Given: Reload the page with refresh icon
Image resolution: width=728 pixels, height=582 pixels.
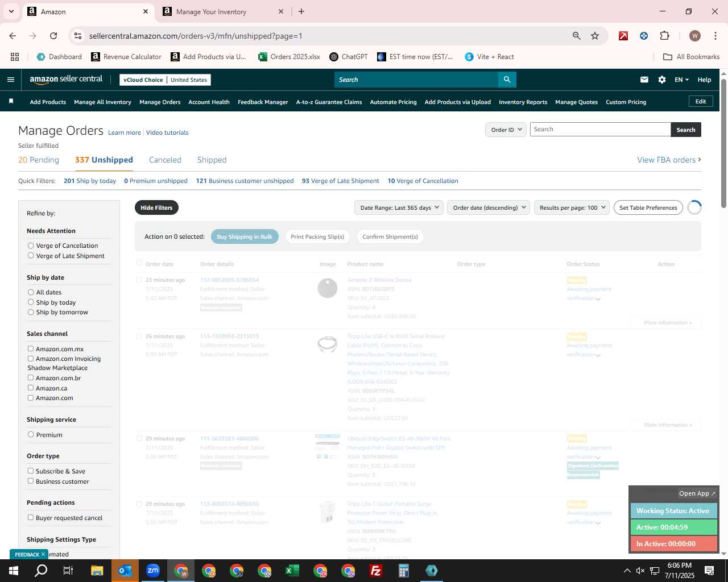Looking at the screenshot, I should click(x=53, y=36).
